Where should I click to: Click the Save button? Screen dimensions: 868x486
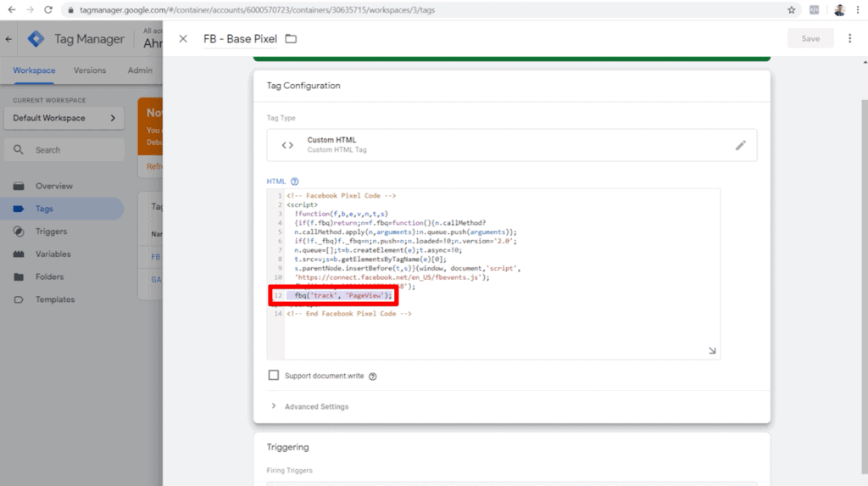pyautogui.click(x=810, y=38)
